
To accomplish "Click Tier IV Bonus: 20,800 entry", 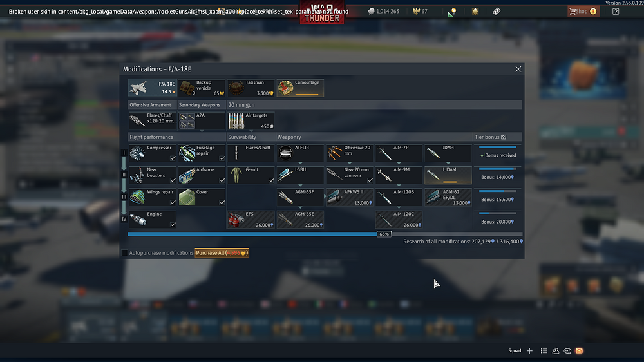I will (497, 220).
